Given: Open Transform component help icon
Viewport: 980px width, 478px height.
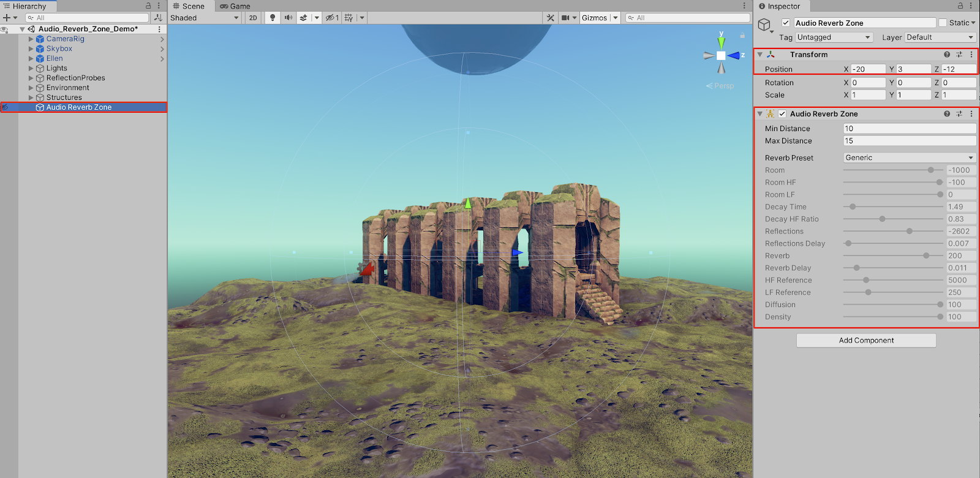Looking at the screenshot, I should (947, 55).
